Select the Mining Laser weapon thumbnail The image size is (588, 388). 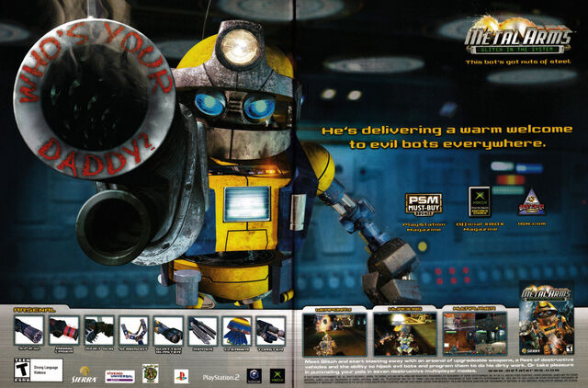click(x=63, y=330)
